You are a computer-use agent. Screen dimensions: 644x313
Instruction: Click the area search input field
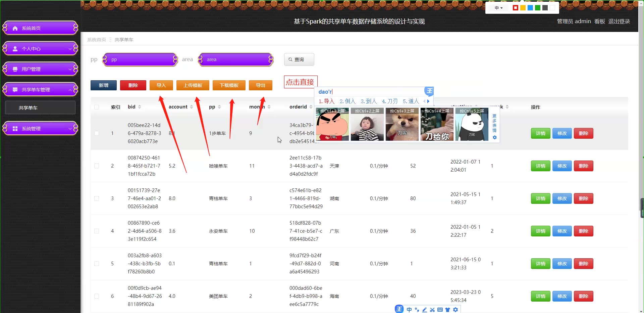tap(236, 59)
